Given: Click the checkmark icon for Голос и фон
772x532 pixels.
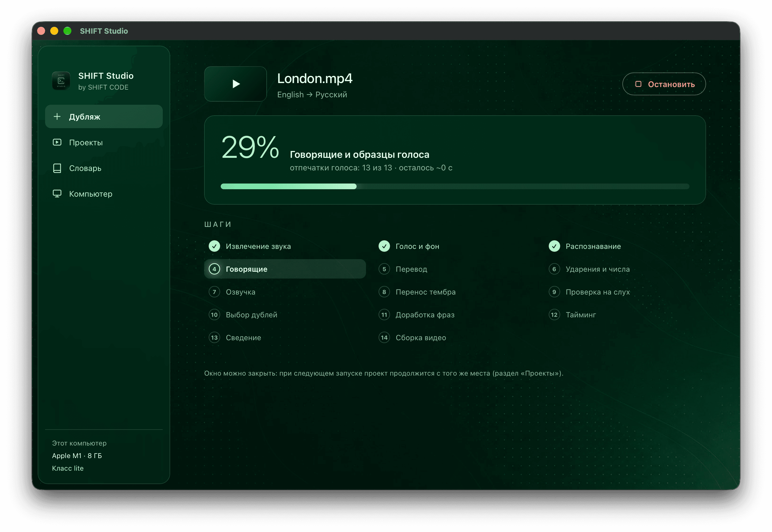Looking at the screenshot, I should coord(384,246).
